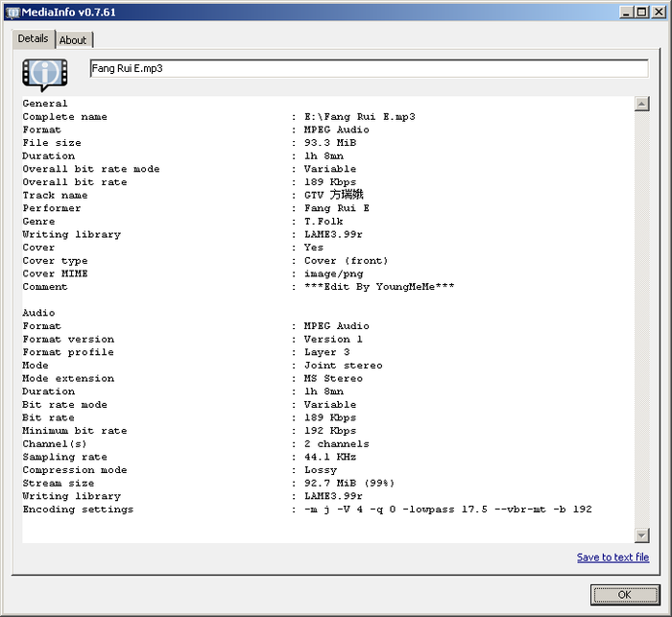
Task: Click the file size value '93.3 MiB'
Action: click(x=330, y=143)
